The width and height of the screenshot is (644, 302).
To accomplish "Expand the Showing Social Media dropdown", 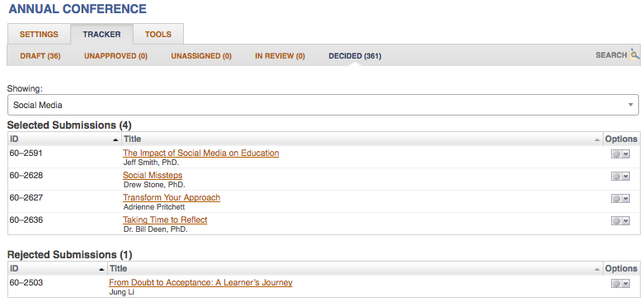I will coord(322,105).
